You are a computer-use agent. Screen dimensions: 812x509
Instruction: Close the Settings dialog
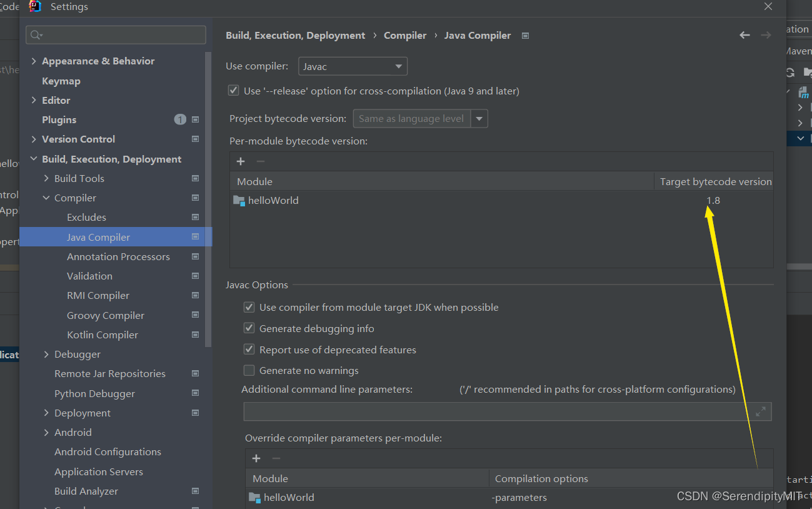[x=768, y=6]
